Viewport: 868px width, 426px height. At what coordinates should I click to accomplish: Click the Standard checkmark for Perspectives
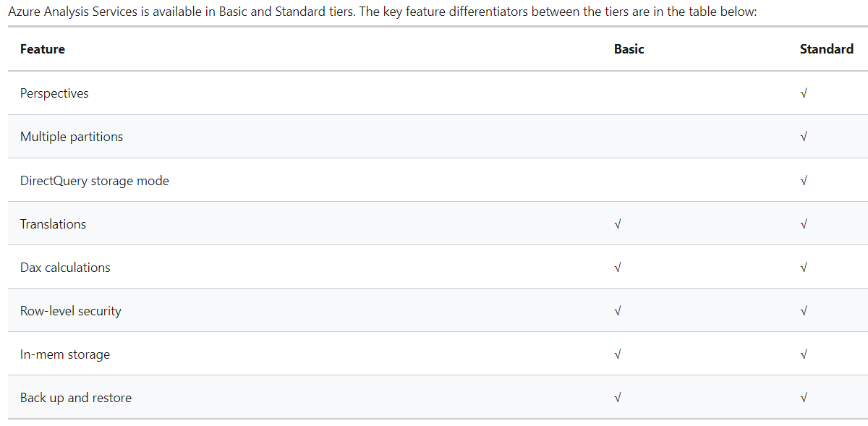[804, 93]
